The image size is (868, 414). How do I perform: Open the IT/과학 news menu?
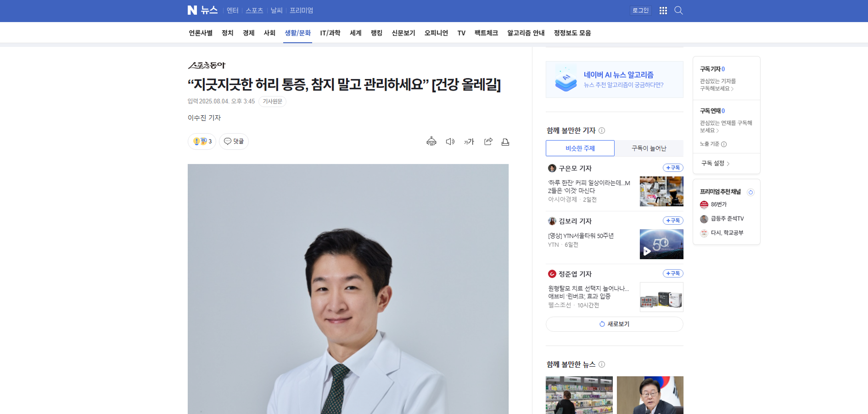[330, 33]
